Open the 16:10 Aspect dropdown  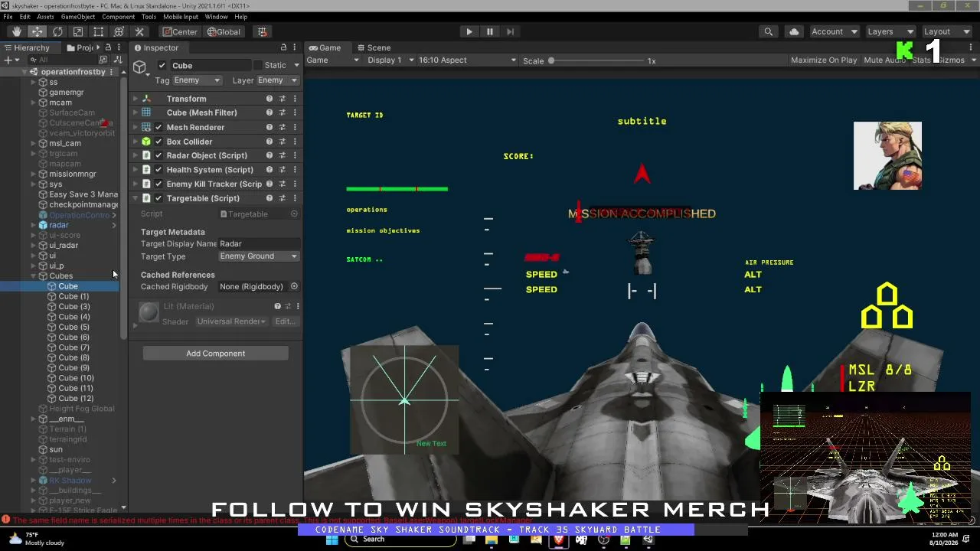tap(467, 60)
